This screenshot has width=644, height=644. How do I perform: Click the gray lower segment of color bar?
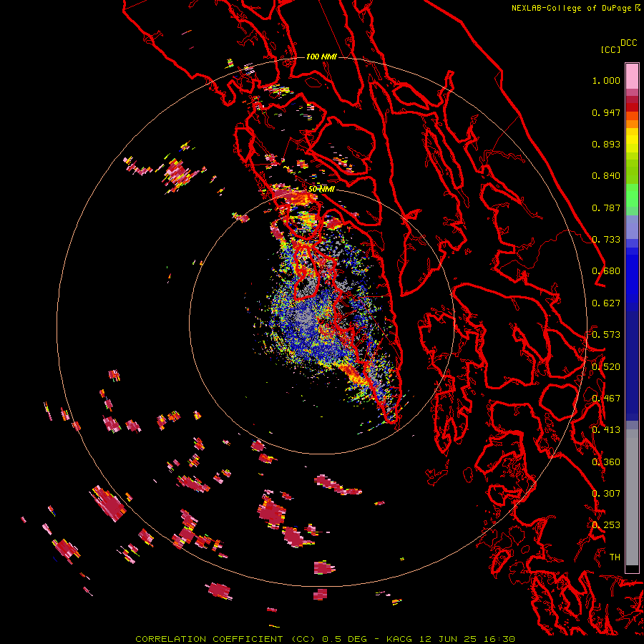(x=632, y=497)
